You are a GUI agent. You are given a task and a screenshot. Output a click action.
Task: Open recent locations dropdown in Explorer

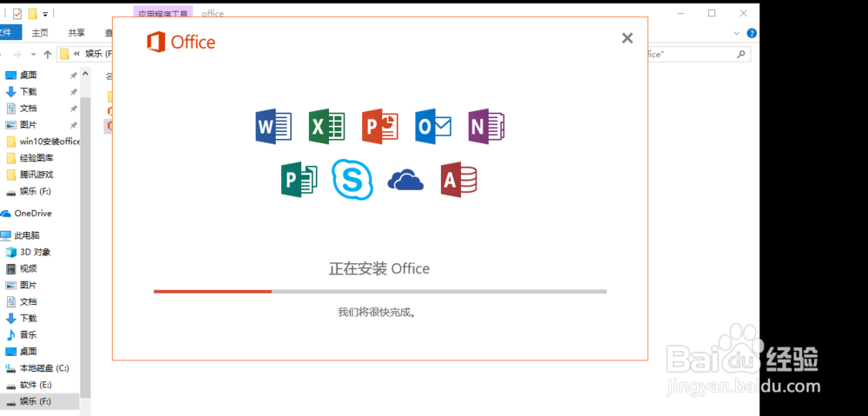click(33, 55)
